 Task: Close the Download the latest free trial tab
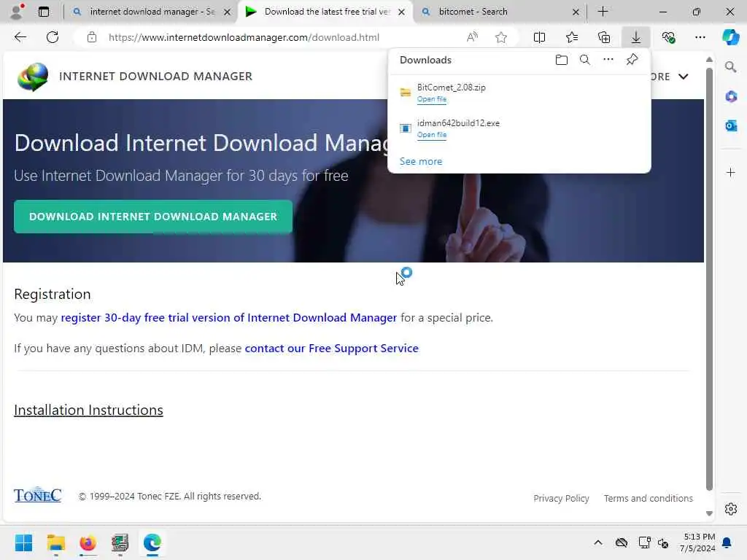click(402, 12)
